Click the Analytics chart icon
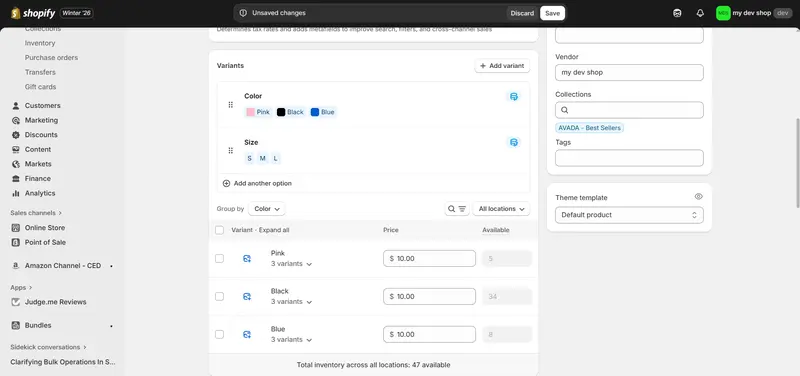This screenshot has height=376, width=800. [15, 193]
